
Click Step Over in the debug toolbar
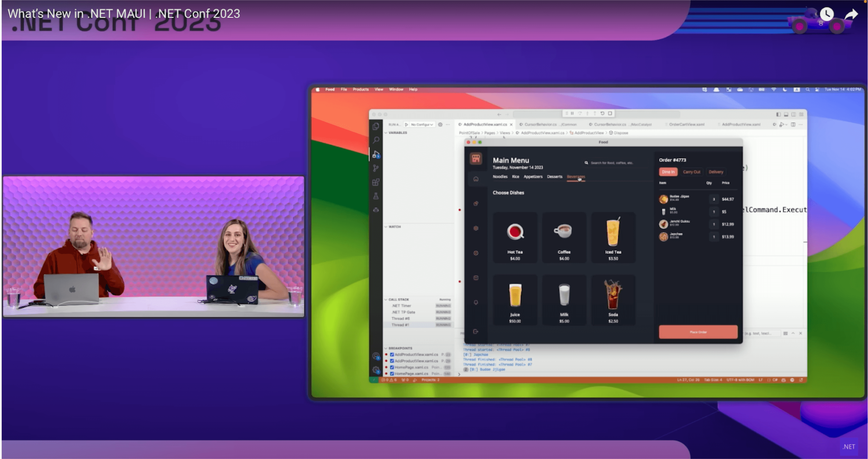click(580, 113)
